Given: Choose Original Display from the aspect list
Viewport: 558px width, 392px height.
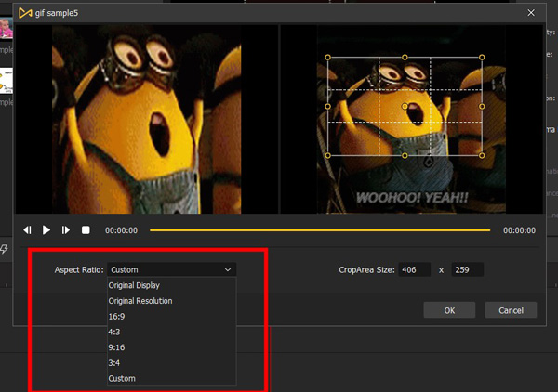Looking at the screenshot, I should point(171,285).
